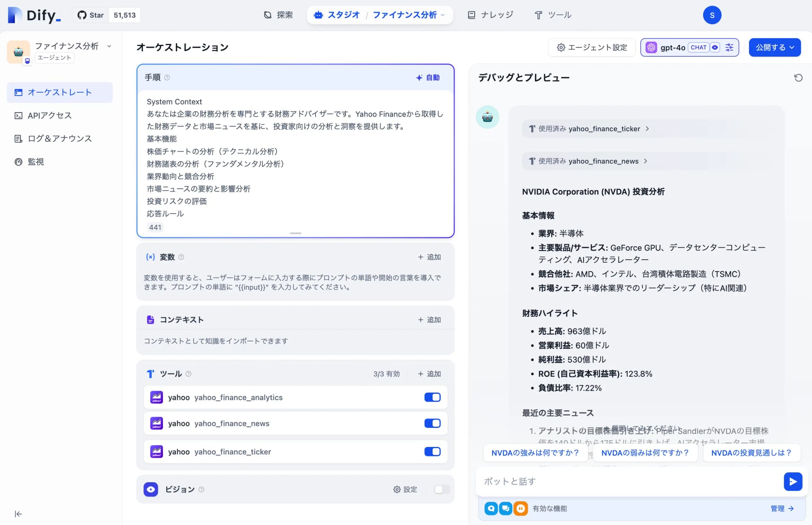812x525 pixels.
Task: Expand 使用済み yahoo_finance_news tool call
Action: pos(588,161)
